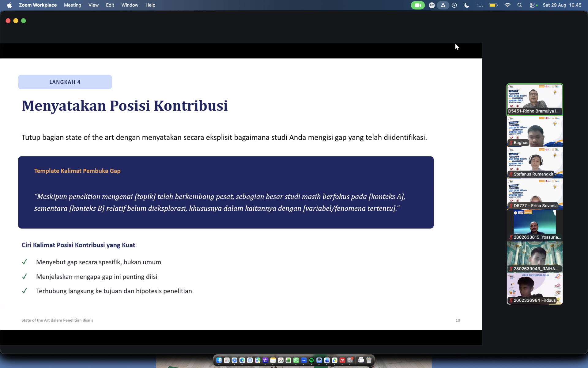
Task: Open the Wi-Fi status menu
Action: tap(507, 5)
